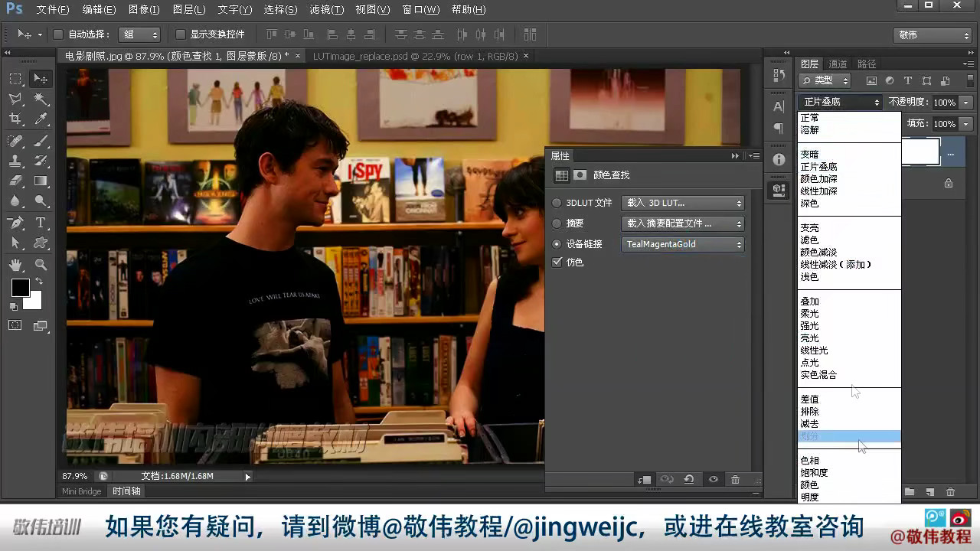Open the 时间轴 timeline tab
Viewport: 980px width, 551px height.
click(x=126, y=491)
